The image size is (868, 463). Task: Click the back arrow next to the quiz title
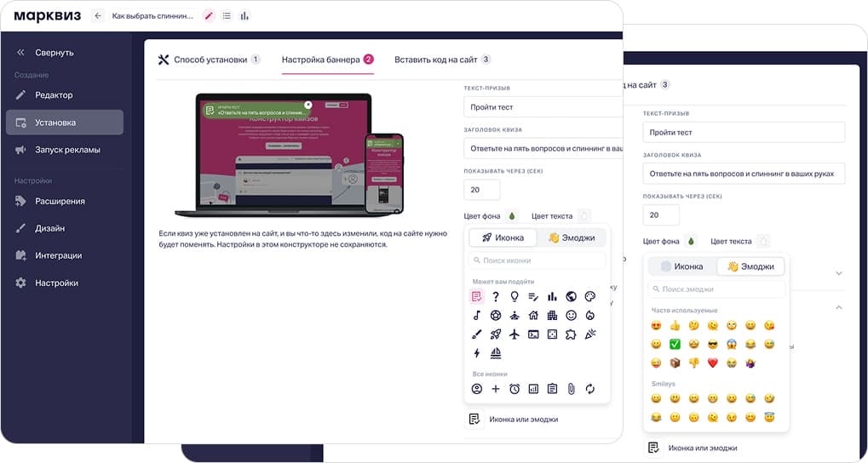point(98,16)
